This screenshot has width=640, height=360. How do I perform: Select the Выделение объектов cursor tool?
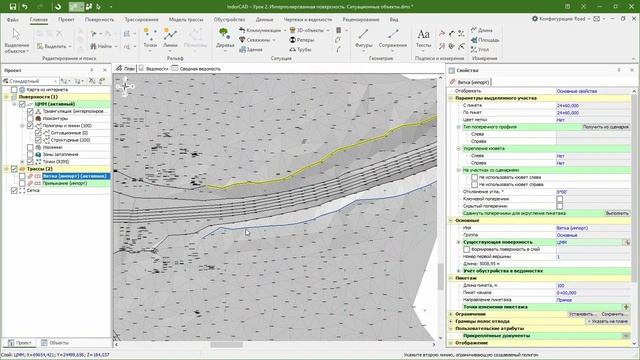tap(17, 41)
